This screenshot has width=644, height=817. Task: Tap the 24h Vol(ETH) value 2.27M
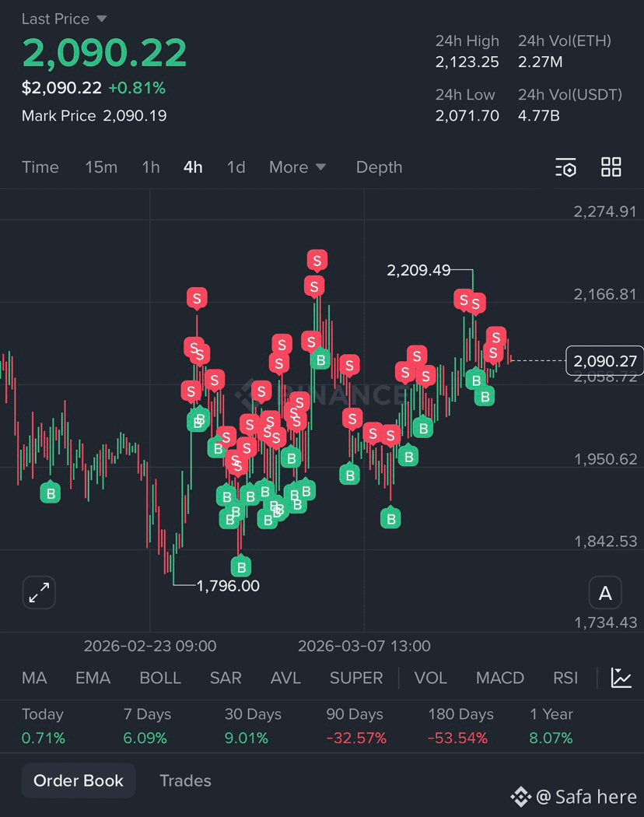point(541,62)
